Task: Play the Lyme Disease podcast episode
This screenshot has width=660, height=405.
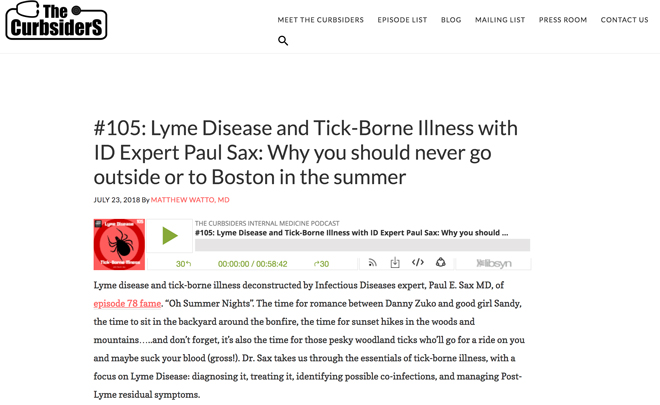Action: pyautogui.click(x=170, y=236)
